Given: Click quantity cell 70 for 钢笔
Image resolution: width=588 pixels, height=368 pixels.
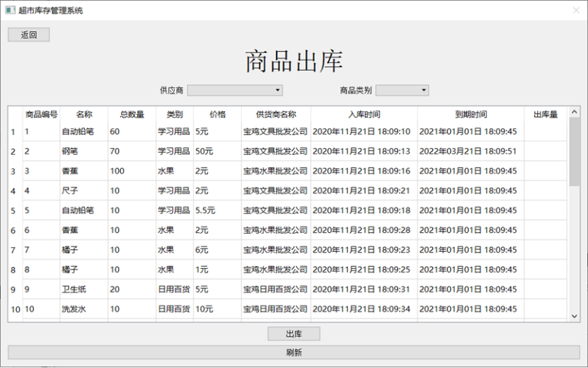Looking at the screenshot, I should tap(132, 151).
